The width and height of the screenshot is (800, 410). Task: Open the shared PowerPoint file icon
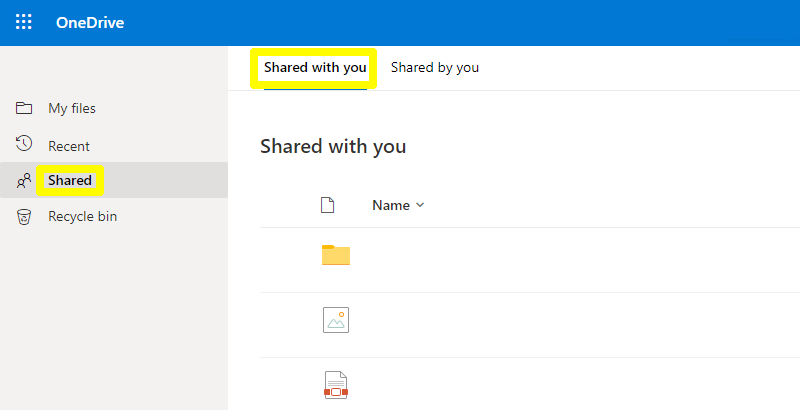pos(336,385)
